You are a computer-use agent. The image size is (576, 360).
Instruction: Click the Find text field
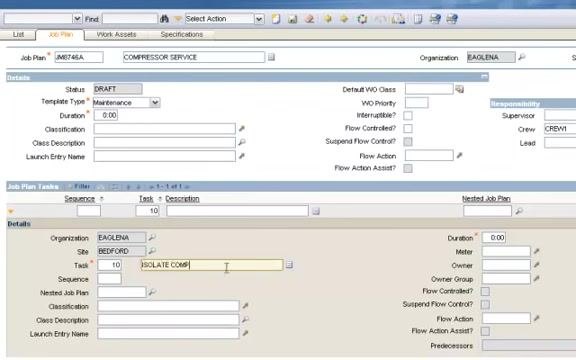[130, 19]
